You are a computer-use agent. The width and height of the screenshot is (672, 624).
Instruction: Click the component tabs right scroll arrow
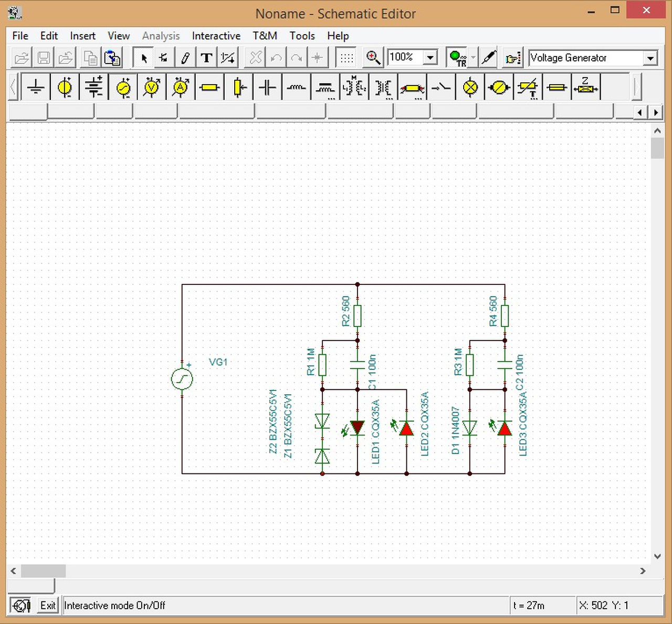pyautogui.click(x=656, y=112)
